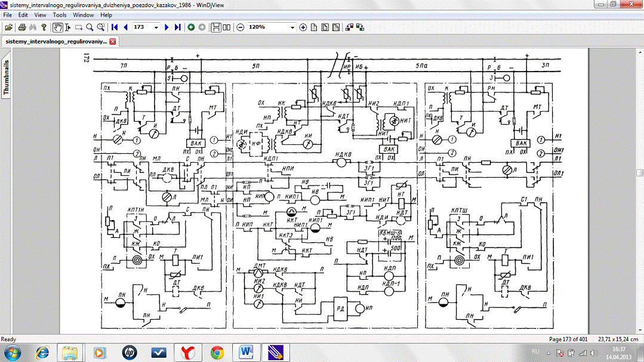Screen dimensions: 644x362
Task: Click the Find binoculars icon
Action: click(x=33, y=27)
